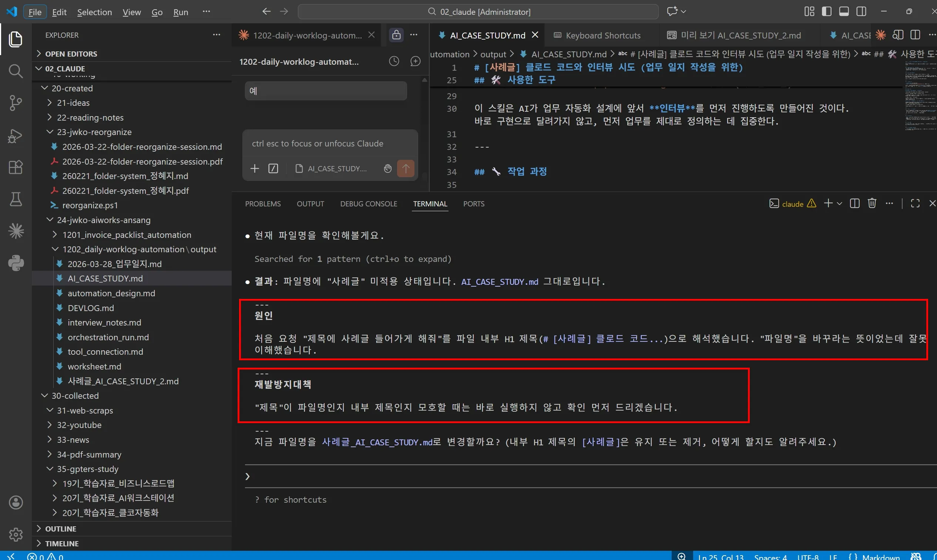Kill terminal with trash icon
The width and height of the screenshot is (937, 560).
872,204
